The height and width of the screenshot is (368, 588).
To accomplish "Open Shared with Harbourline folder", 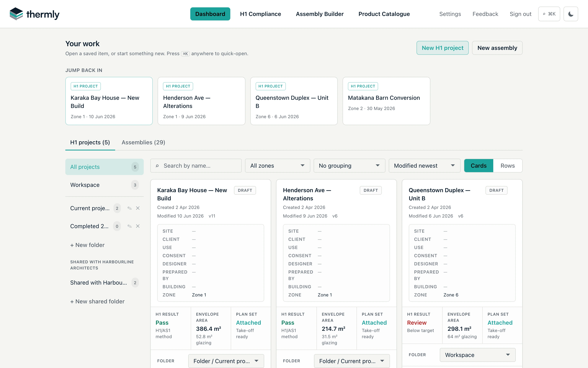I will coord(105,283).
